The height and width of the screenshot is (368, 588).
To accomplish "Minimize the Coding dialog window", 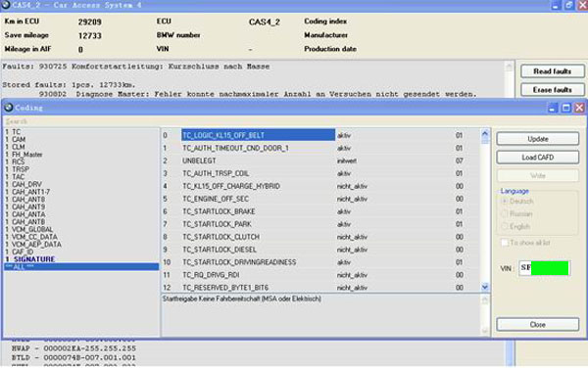I will tap(553, 108).
